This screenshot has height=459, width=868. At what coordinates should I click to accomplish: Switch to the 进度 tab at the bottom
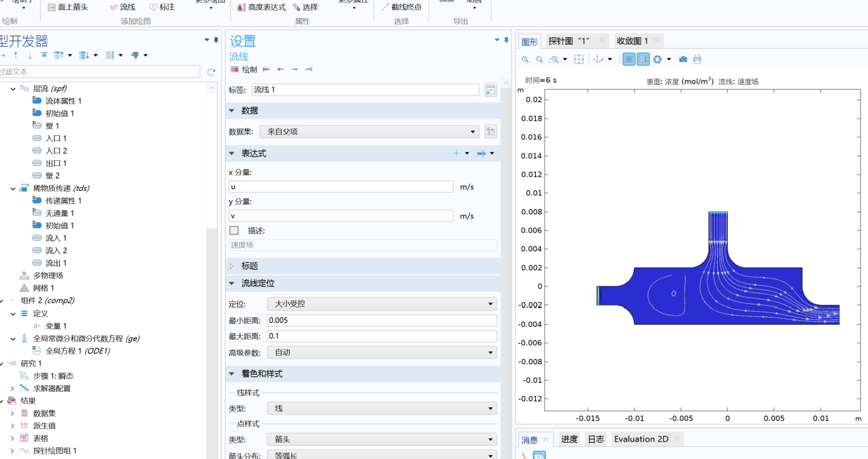(568, 438)
